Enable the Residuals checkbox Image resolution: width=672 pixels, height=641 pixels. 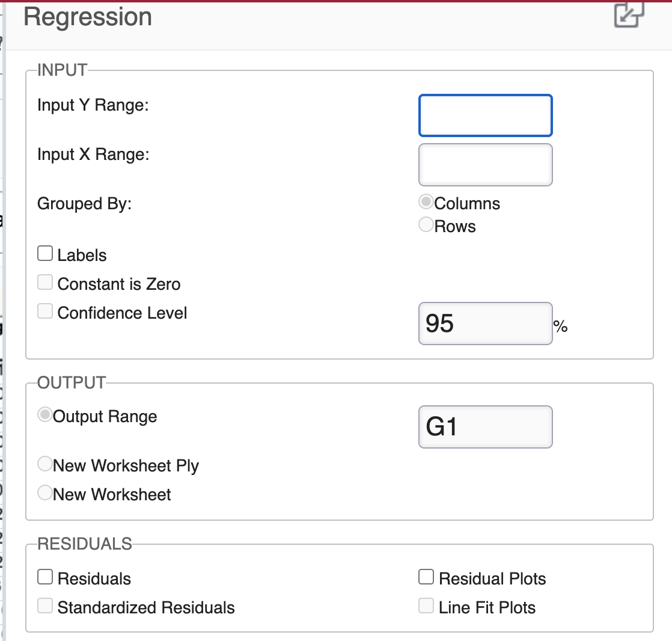click(x=45, y=576)
